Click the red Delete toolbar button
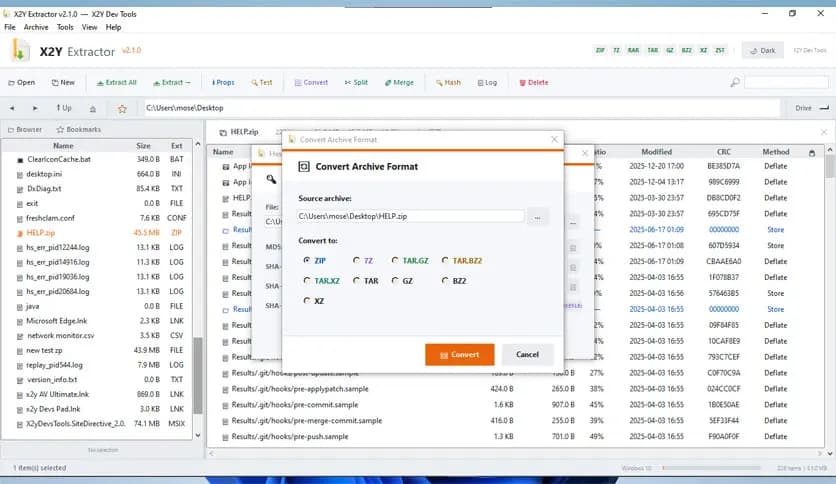The width and height of the screenshot is (836, 484). point(534,83)
